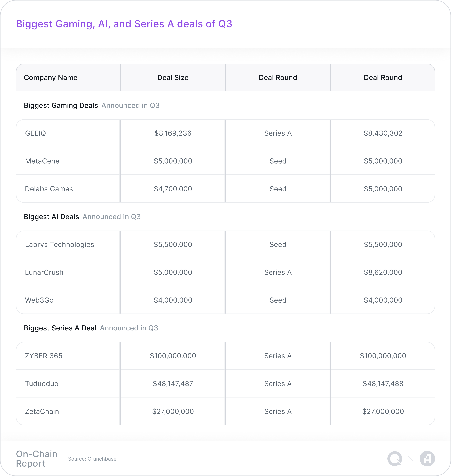Click the Q logo icon in footer

pyautogui.click(x=395, y=458)
